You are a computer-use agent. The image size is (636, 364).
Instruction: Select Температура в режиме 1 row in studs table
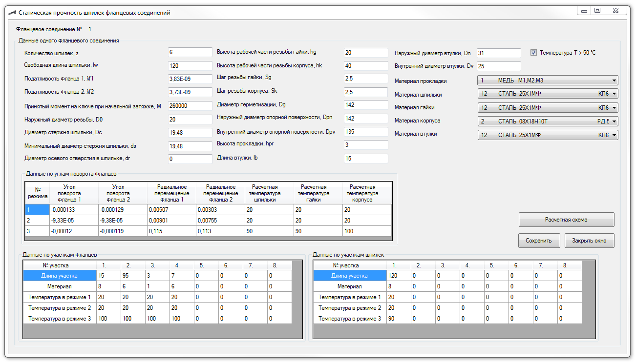[350, 297]
